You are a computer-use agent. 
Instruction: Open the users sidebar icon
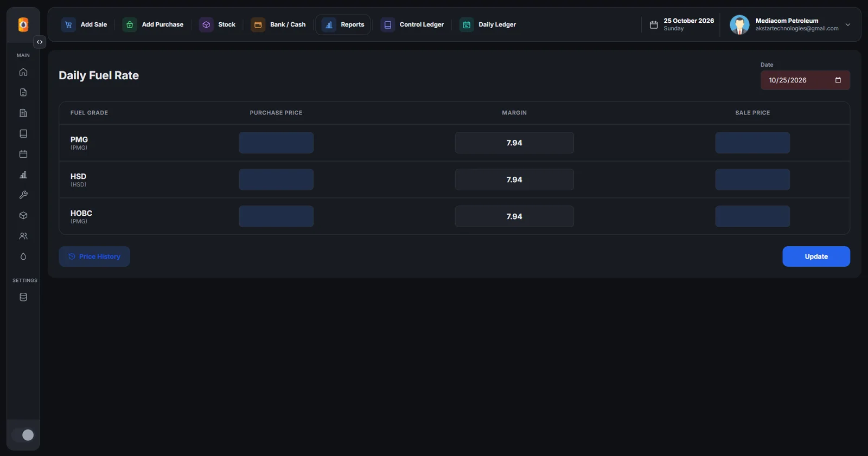click(x=23, y=236)
